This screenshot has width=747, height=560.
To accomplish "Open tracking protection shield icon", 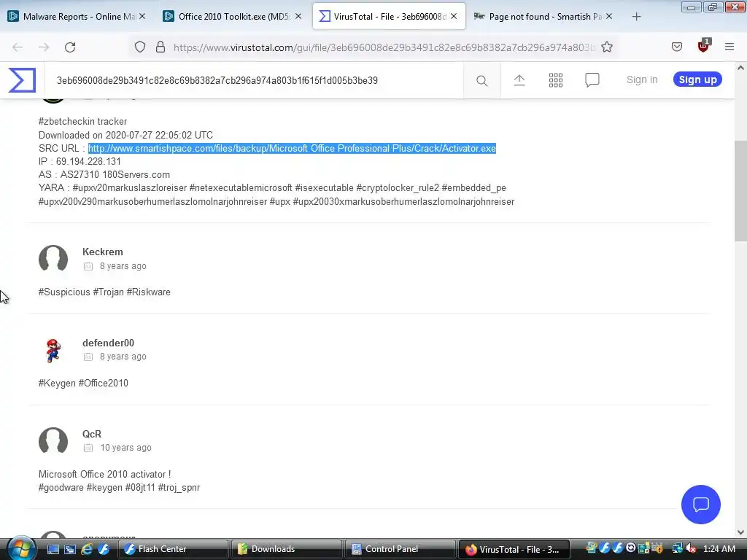I will pyautogui.click(x=139, y=47).
